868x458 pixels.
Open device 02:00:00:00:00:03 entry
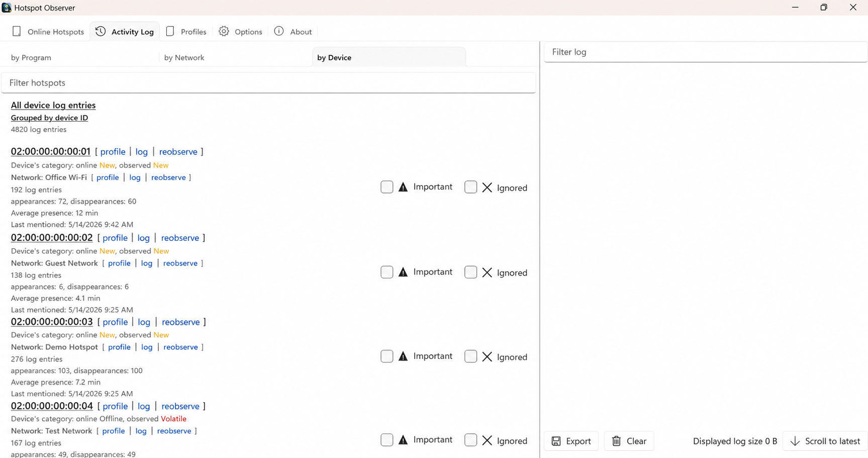(52, 322)
